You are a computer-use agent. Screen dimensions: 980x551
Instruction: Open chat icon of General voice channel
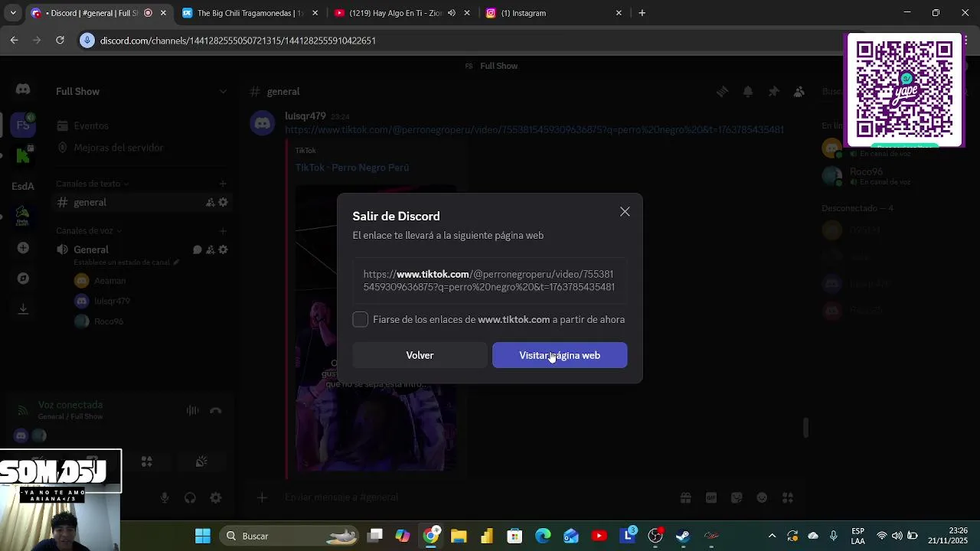tap(197, 249)
